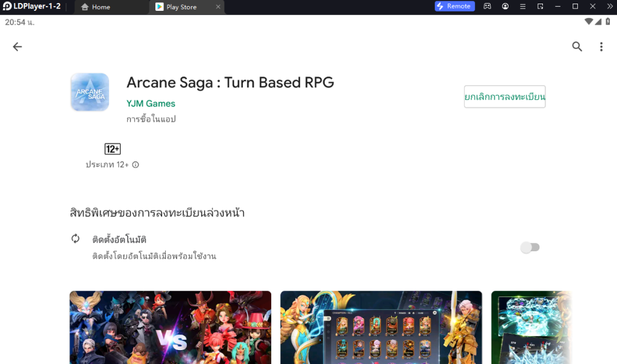Click the ติดตั้งอัตโนมัติ label
617x364 pixels.
[119, 239]
